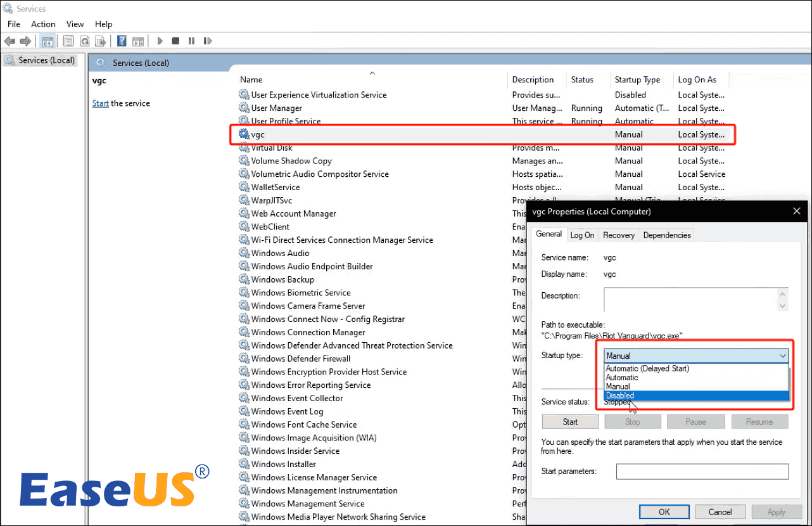The image size is (812, 526).
Task: Click the Export List toolbar icon
Action: [x=100, y=41]
